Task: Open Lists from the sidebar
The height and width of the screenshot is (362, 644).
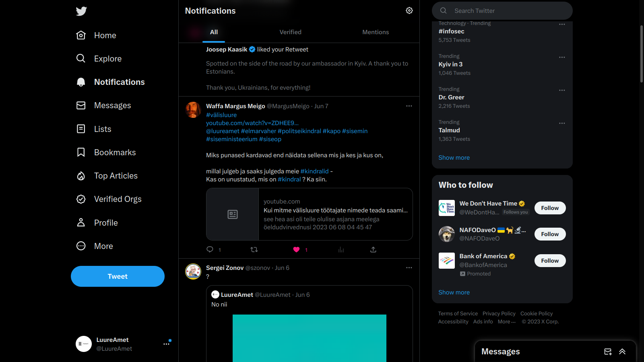Action: pos(94,129)
